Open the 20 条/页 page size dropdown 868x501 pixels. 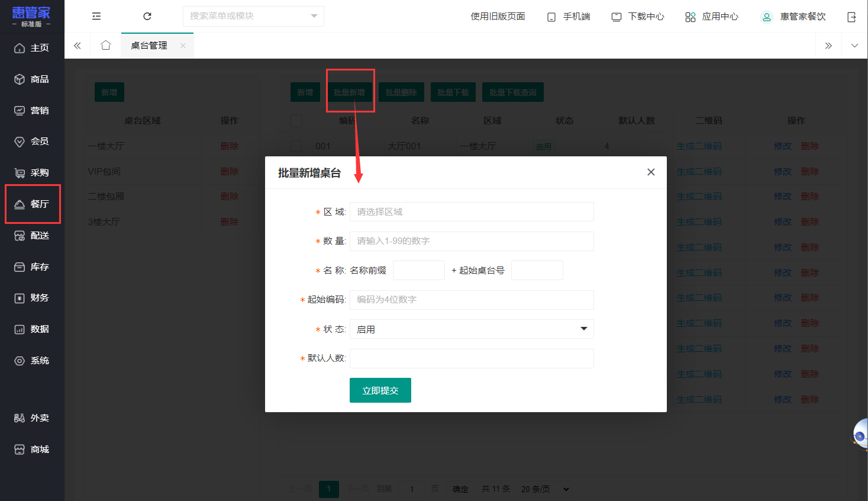(545, 489)
